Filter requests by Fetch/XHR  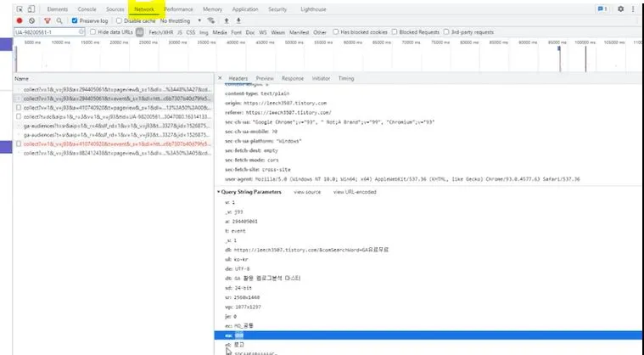[x=160, y=32]
